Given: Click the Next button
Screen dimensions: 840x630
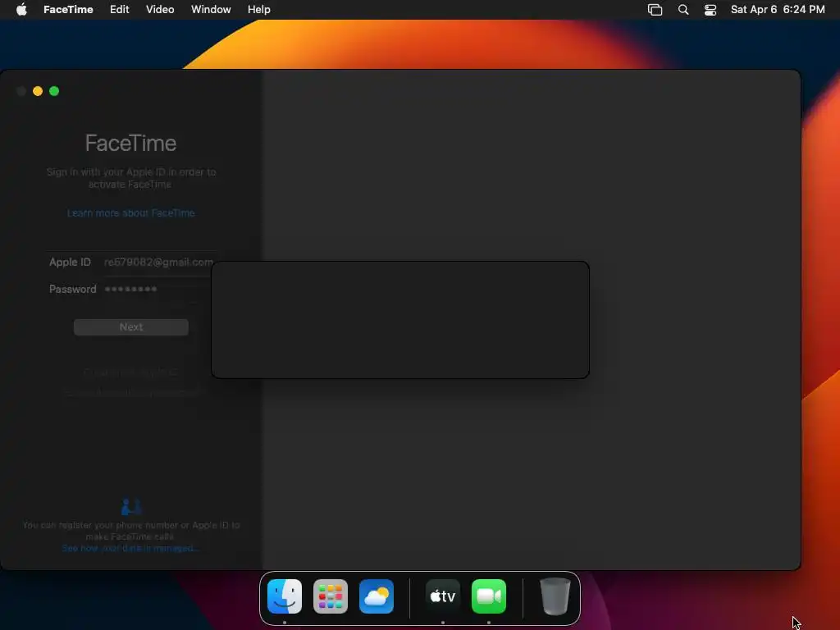Looking at the screenshot, I should [x=131, y=327].
